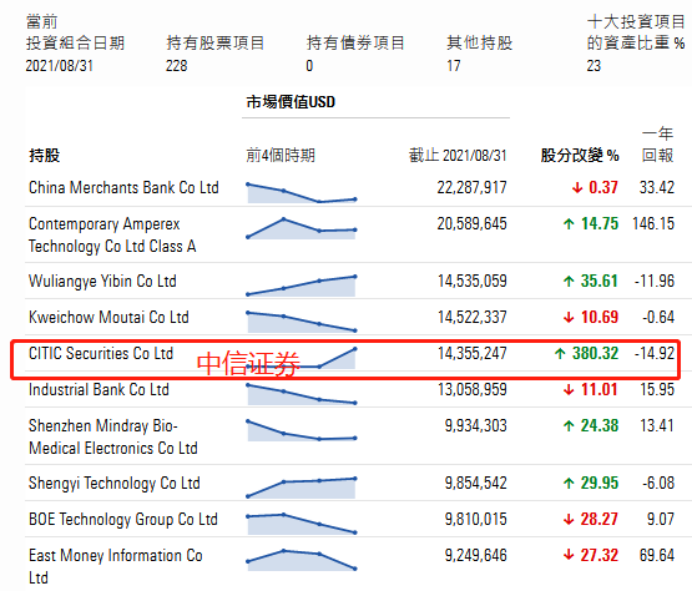Click market value 13,058,959
The width and height of the screenshot is (693, 592).
point(472,390)
